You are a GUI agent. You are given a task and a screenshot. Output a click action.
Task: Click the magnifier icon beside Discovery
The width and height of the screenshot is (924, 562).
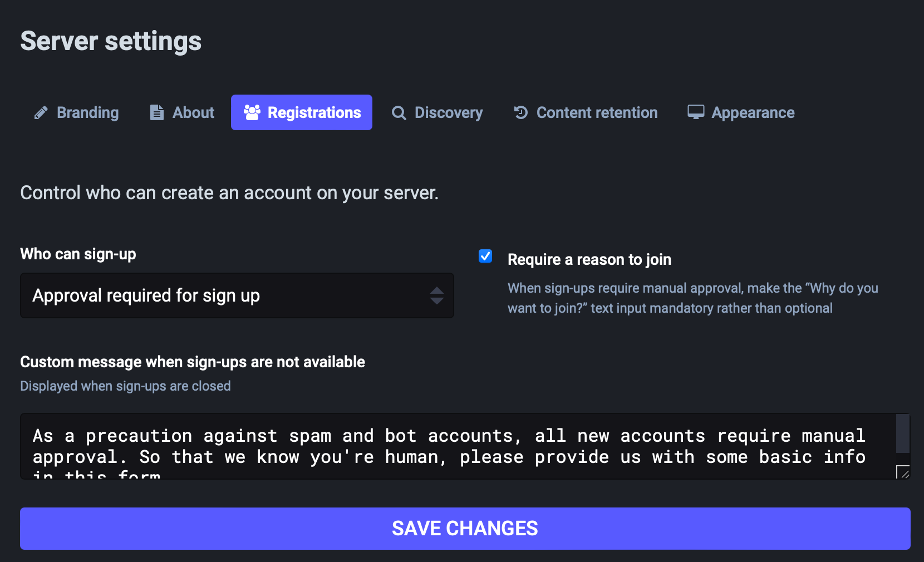coord(399,113)
